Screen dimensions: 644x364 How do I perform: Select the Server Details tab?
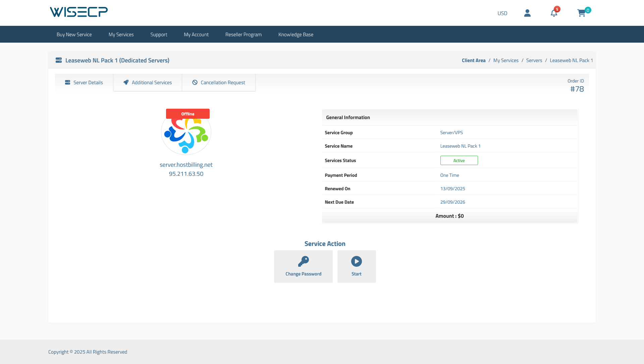[x=84, y=83]
